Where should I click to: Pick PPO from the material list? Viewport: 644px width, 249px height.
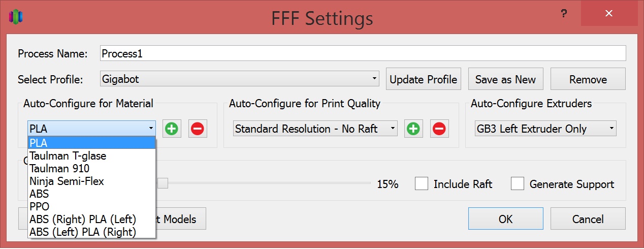(40, 207)
